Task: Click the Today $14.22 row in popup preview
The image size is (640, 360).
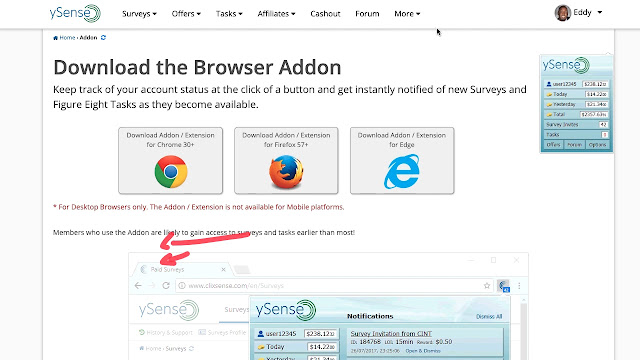Action: coord(297,347)
